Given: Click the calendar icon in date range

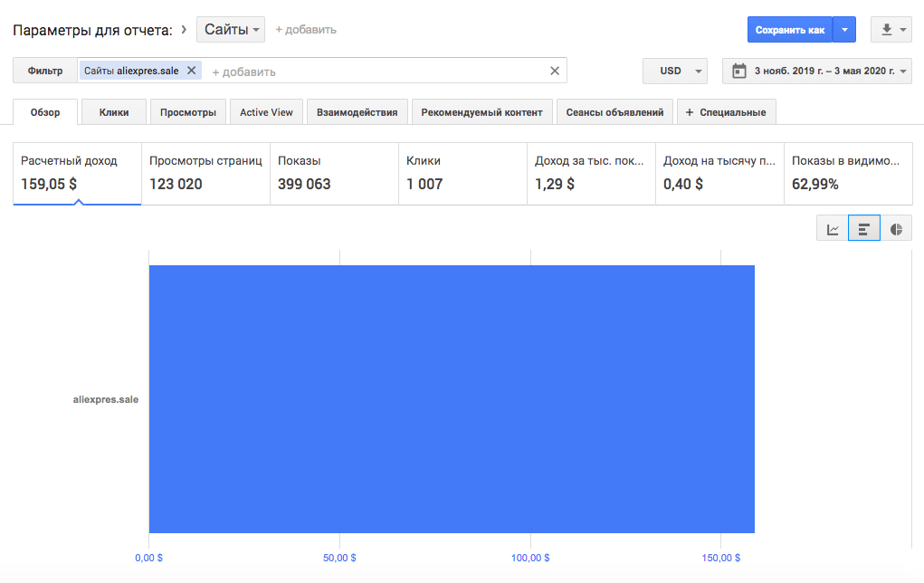Looking at the screenshot, I should pos(739,71).
